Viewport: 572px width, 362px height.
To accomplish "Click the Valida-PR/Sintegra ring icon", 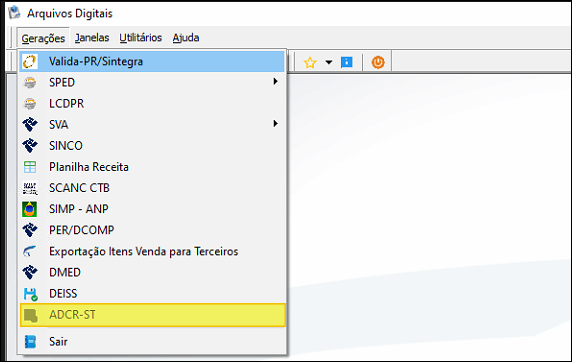I will click(30, 61).
